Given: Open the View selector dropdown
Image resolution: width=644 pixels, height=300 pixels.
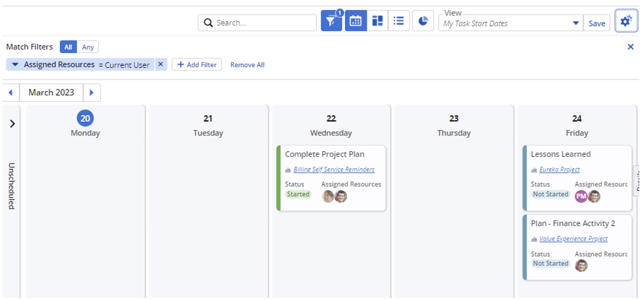Looking at the screenshot, I should tap(576, 23).
